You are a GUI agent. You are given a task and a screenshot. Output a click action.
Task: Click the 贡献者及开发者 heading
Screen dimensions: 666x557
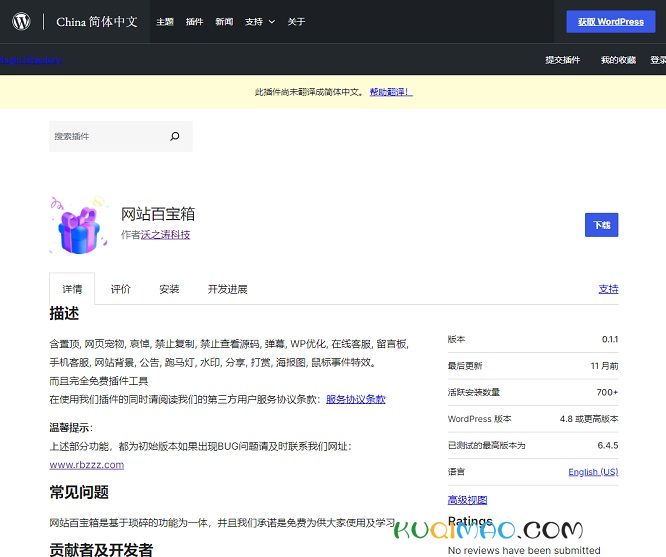coord(101,549)
